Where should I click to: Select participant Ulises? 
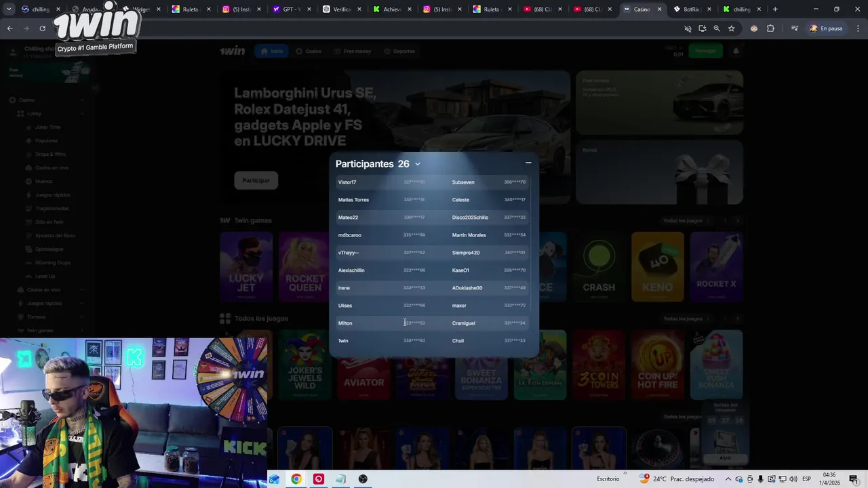(x=345, y=306)
